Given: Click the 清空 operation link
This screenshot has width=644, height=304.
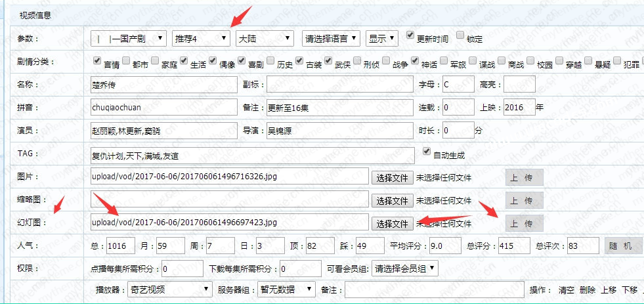Looking at the screenshot, I should point(566,290).
